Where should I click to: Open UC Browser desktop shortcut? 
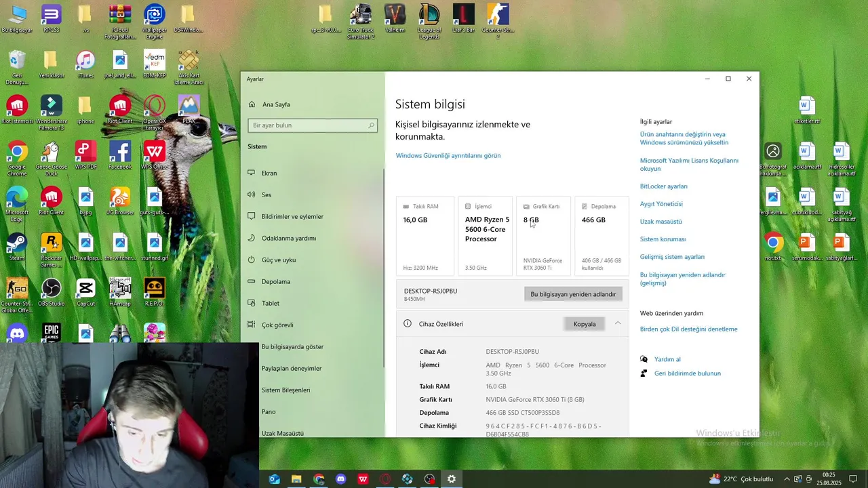point(120,201)
